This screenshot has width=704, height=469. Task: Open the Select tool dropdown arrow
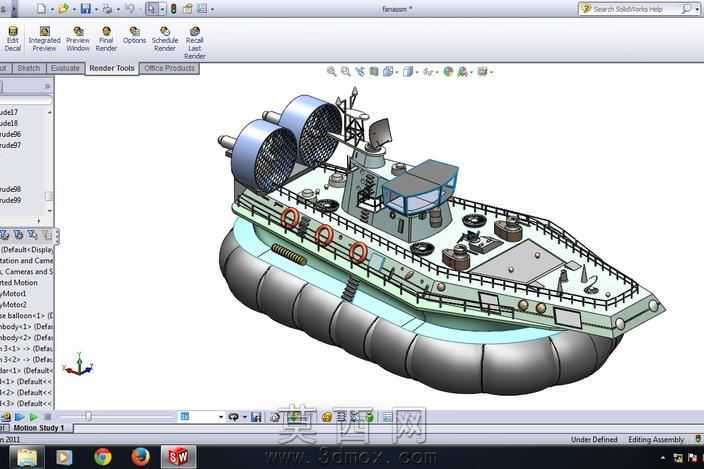(162, 9)
